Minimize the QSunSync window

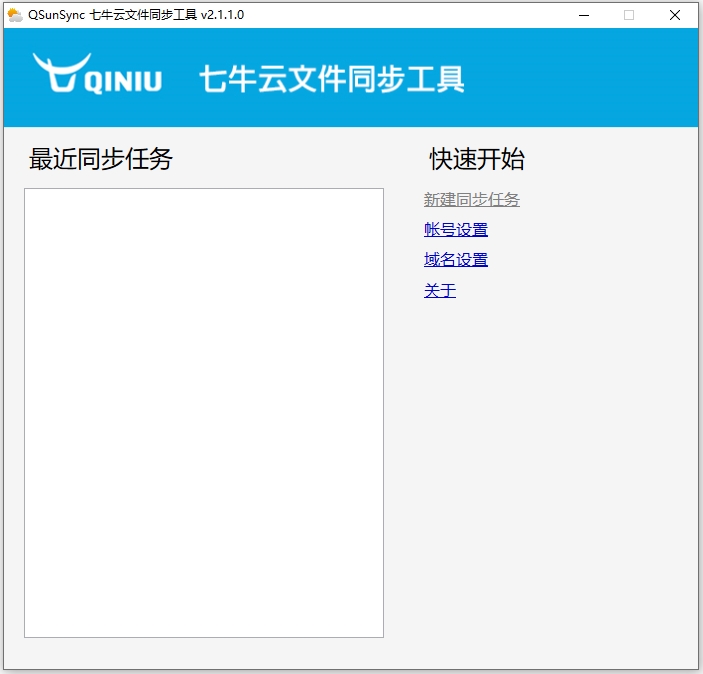pos(584,15)
